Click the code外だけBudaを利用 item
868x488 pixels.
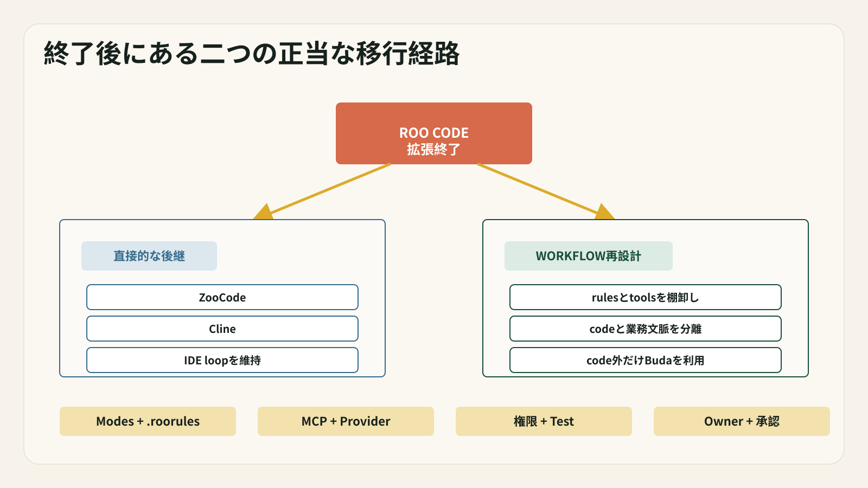pyautogui.click(x=646, y=360)
